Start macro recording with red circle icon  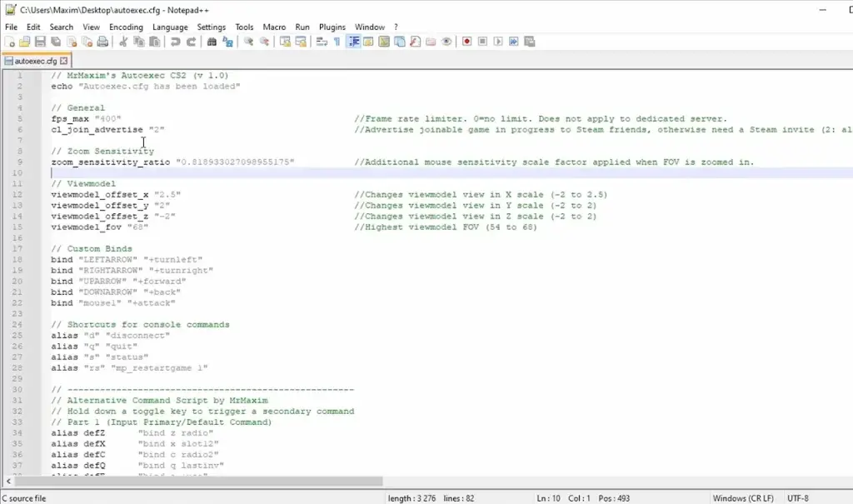[467, 42]
